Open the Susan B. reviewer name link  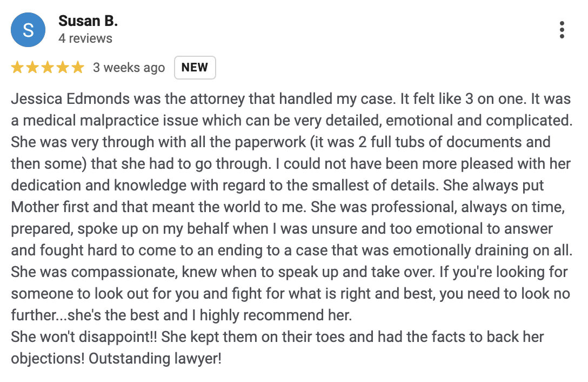(x=88, y=21)
